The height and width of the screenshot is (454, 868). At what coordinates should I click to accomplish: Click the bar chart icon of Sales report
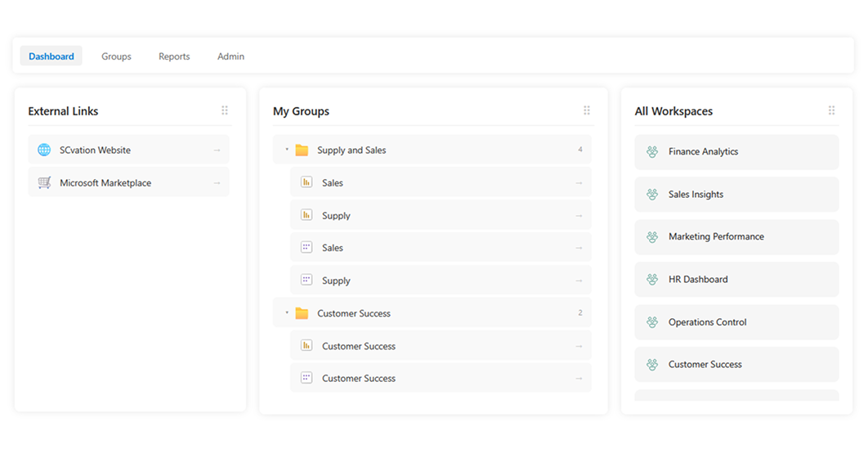[x=306, y=182]
